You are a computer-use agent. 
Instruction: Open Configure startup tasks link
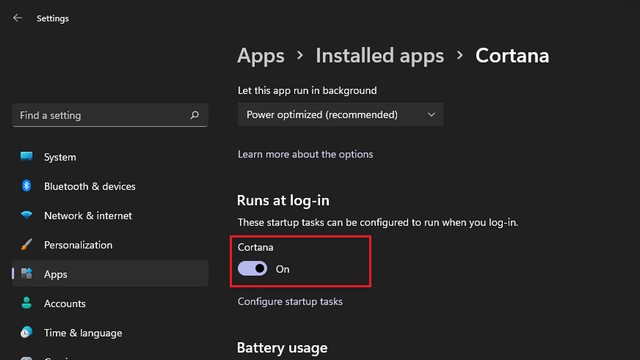tap(290, 302)
